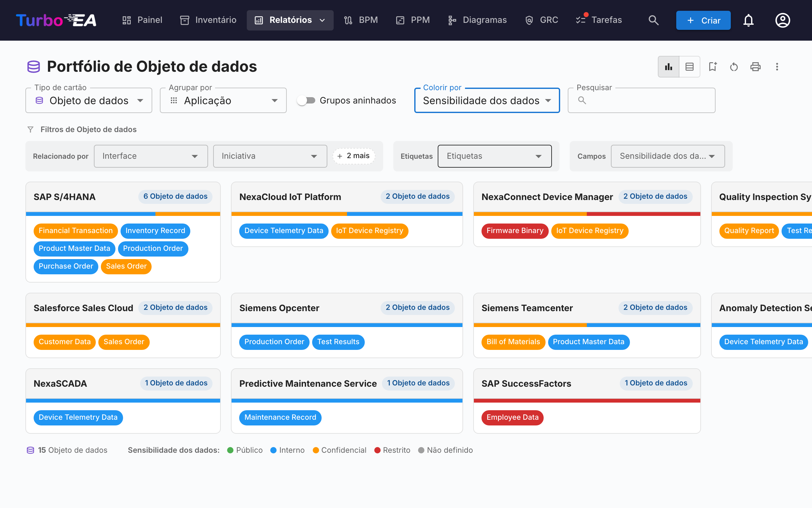
Task: Open the Quality Report chip
Action: pos(749,231)
